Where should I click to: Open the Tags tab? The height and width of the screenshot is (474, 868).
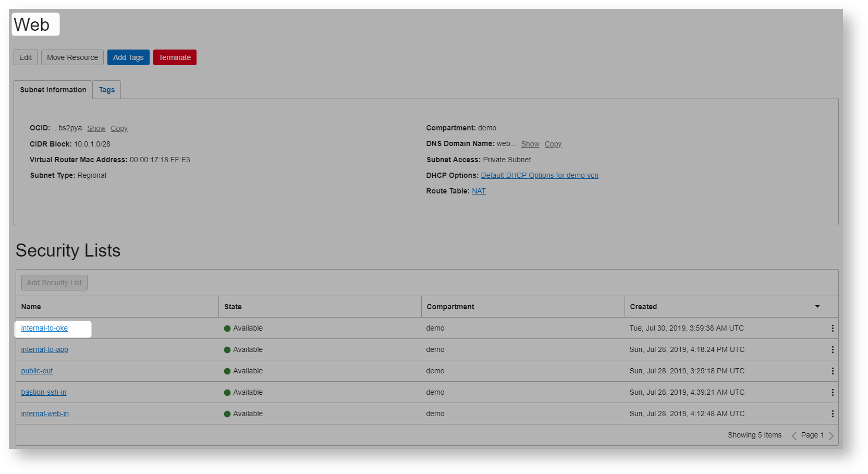[107, 90]
